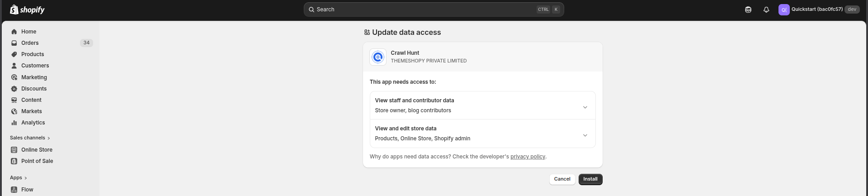
Task: Click the Point of Sale icon
Action: (x=14, y=161)
